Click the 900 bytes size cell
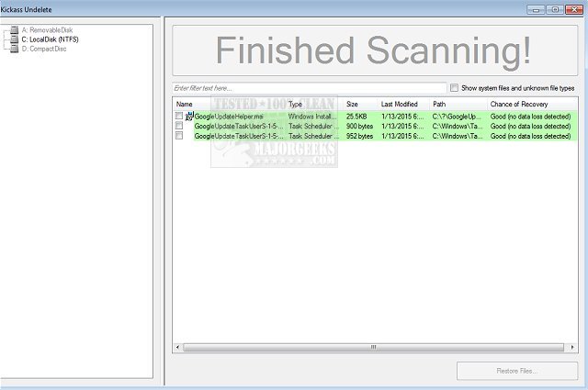Viewport: 588px width, 390px height. pos(359,127)
